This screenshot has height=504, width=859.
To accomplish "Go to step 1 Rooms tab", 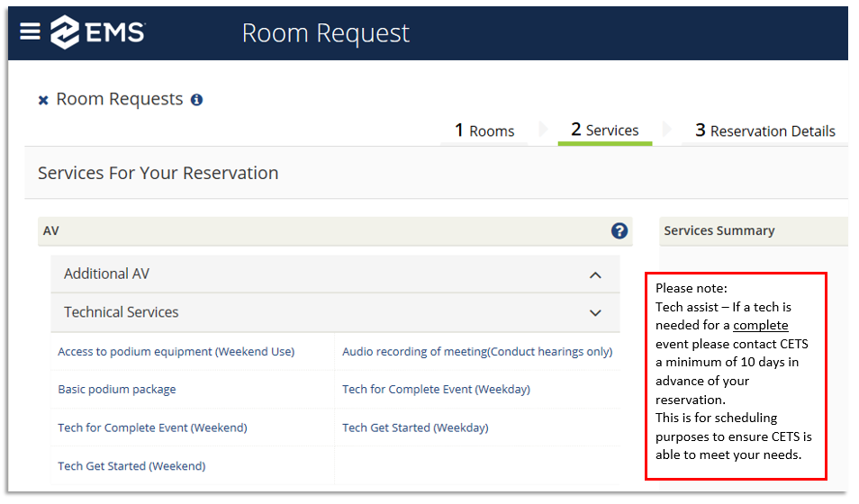I will 484,131.
